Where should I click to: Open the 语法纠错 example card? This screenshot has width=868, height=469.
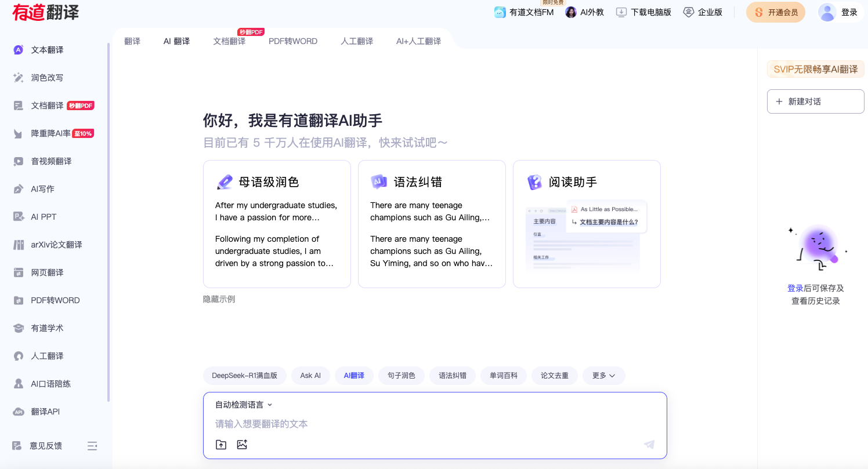click(432, 224)
